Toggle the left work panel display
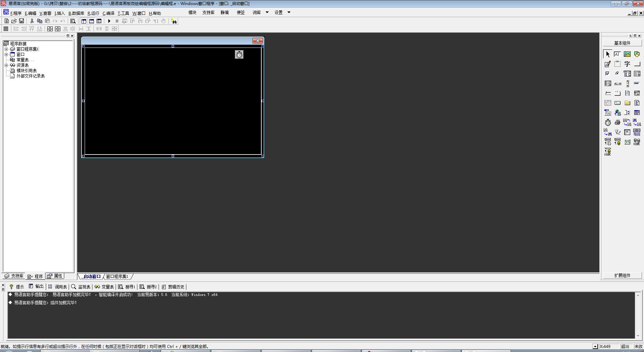This screenshot has height=352, width=644. (84, 21)
